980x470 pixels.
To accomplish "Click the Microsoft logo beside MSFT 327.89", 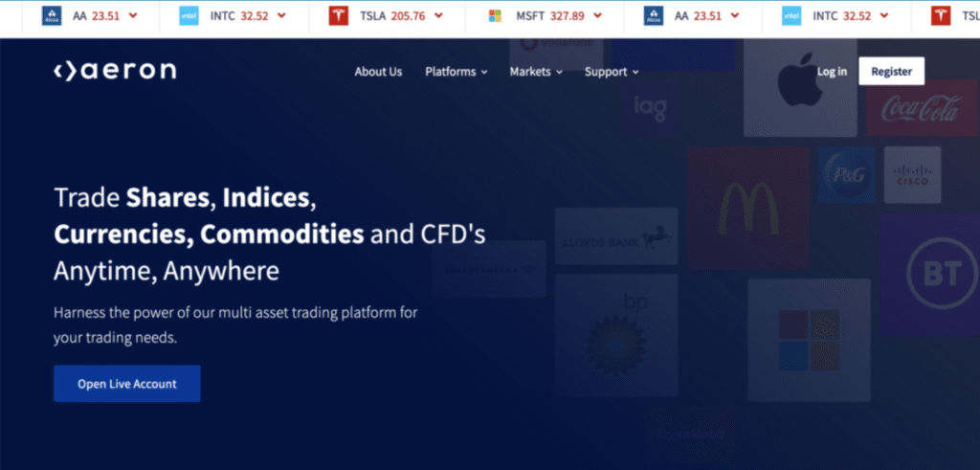I will [495, 16].
